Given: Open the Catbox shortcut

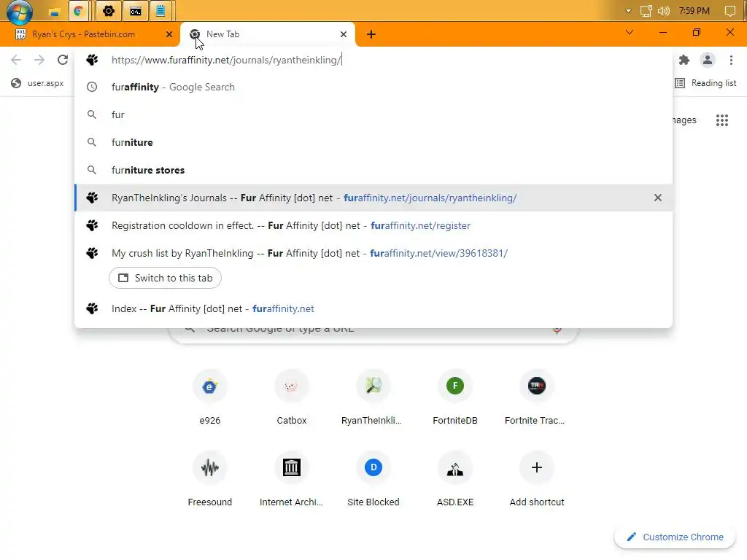Looking at the screenshot, I should click(292, 398).
